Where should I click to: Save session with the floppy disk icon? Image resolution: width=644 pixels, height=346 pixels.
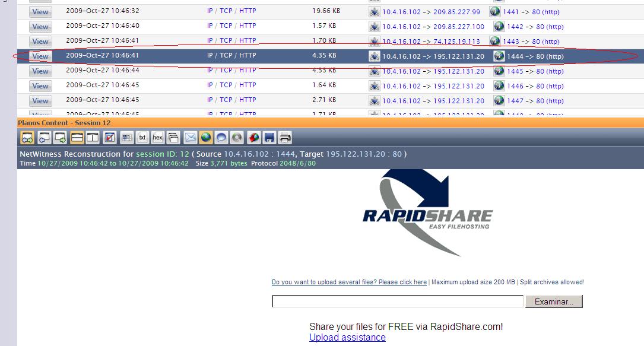click(269, 138)
